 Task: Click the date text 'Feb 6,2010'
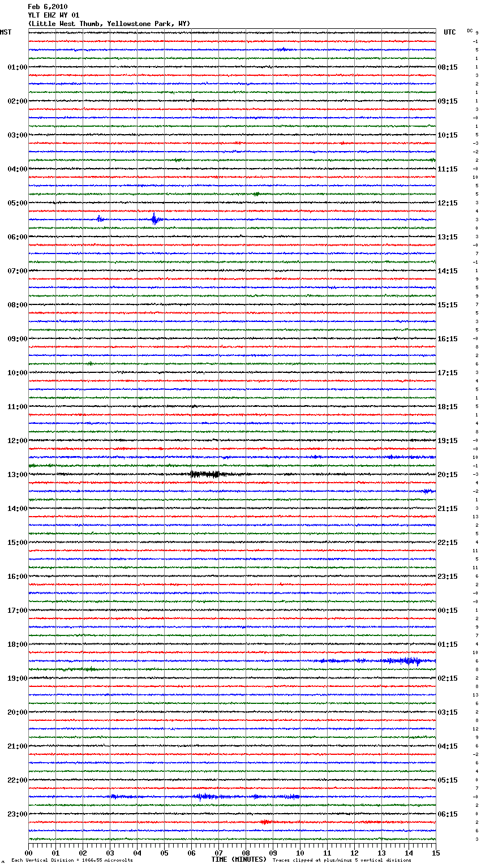click(48, 7)
